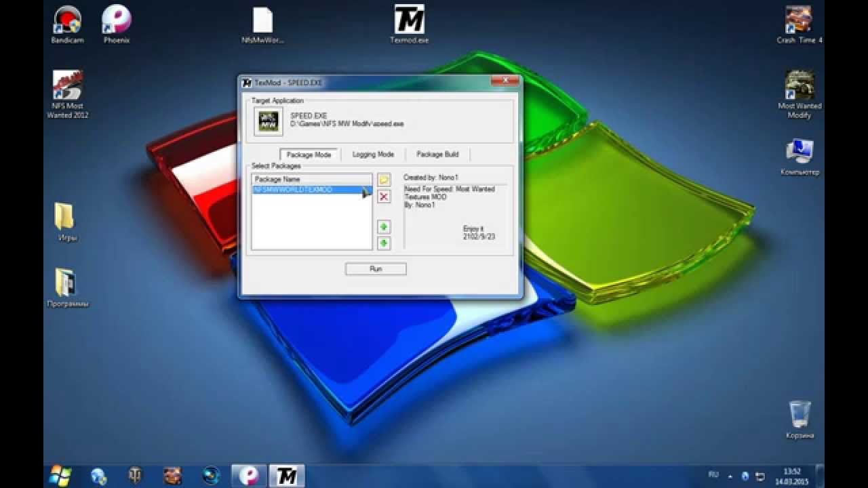Open the Windows Start menu
The height and width of the screenshot is (488, 868).
point(60,475)
